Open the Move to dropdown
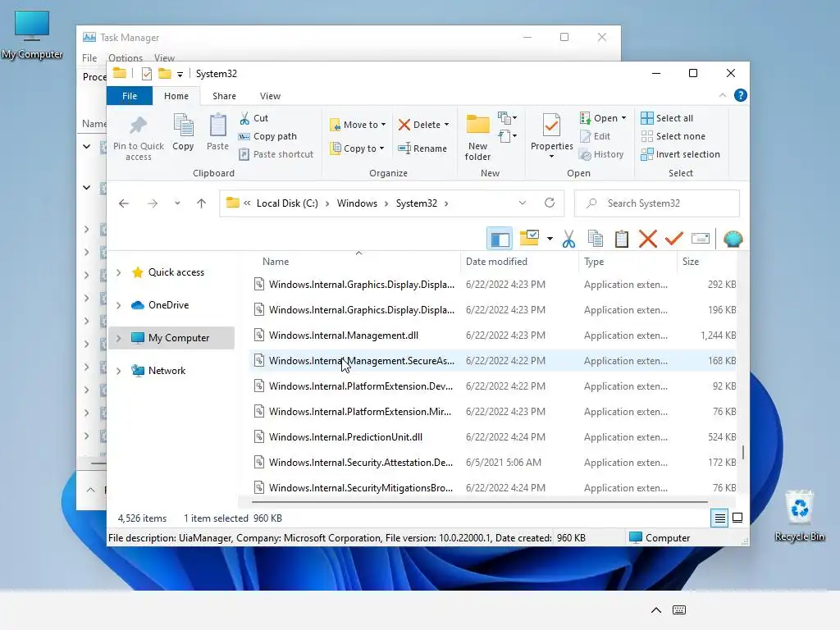This screenshot has width=840, height=630. coord(358,125)
